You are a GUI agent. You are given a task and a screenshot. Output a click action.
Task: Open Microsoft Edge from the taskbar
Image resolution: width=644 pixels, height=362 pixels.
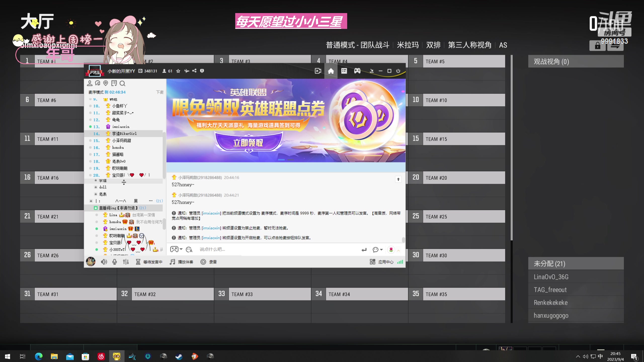pos(39,356)
